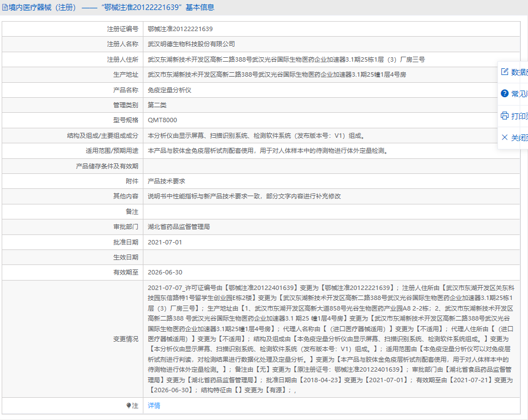The height and width of the screenshot is (420, 528).
Task: Click the 型号规格 field label
Action: pos(126,120)
